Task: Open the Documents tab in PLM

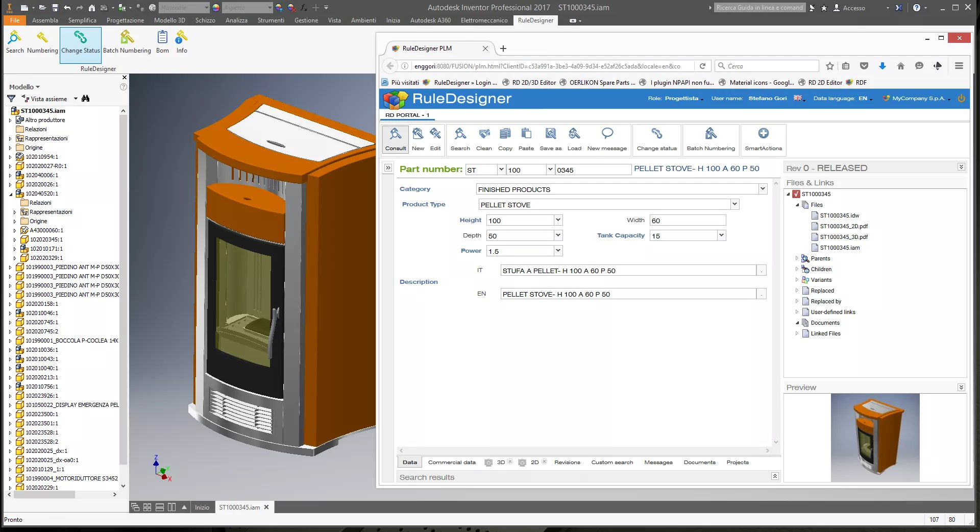Action: (x=699, y=462)
